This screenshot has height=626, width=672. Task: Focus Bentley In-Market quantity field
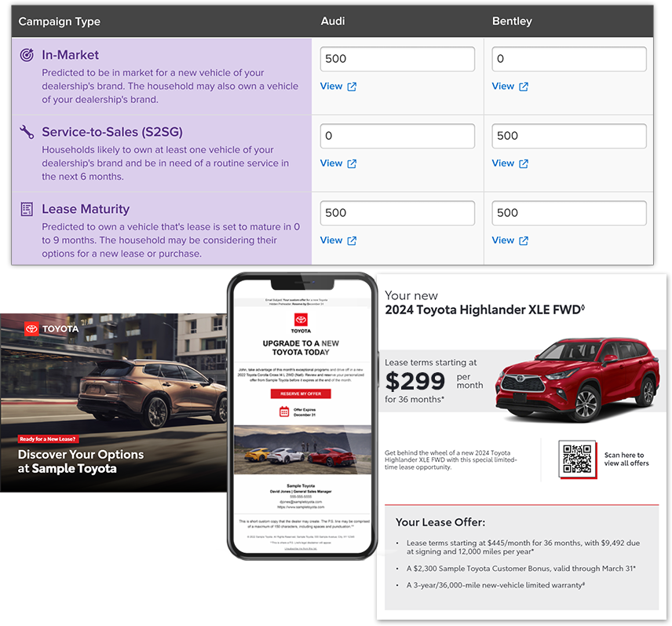[x=569, y=59]
